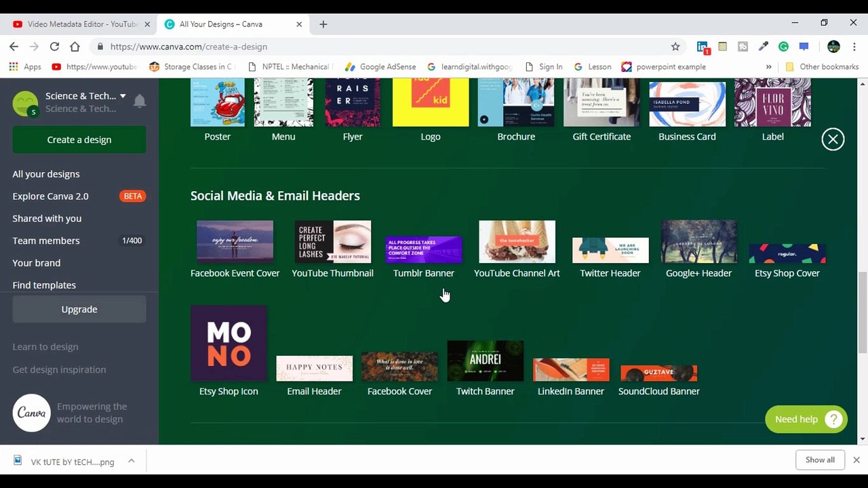Open the Grammarly extension

783,47
